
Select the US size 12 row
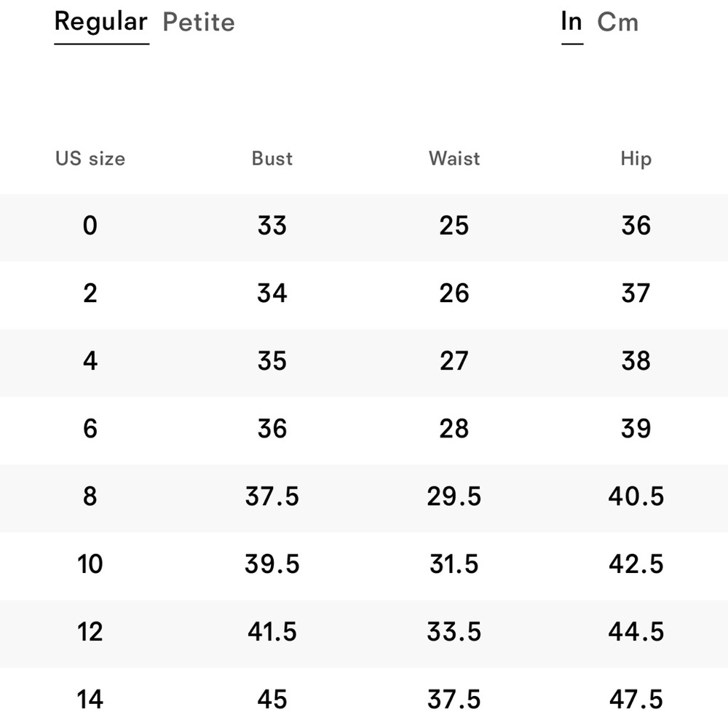click(x=90, y=632)
